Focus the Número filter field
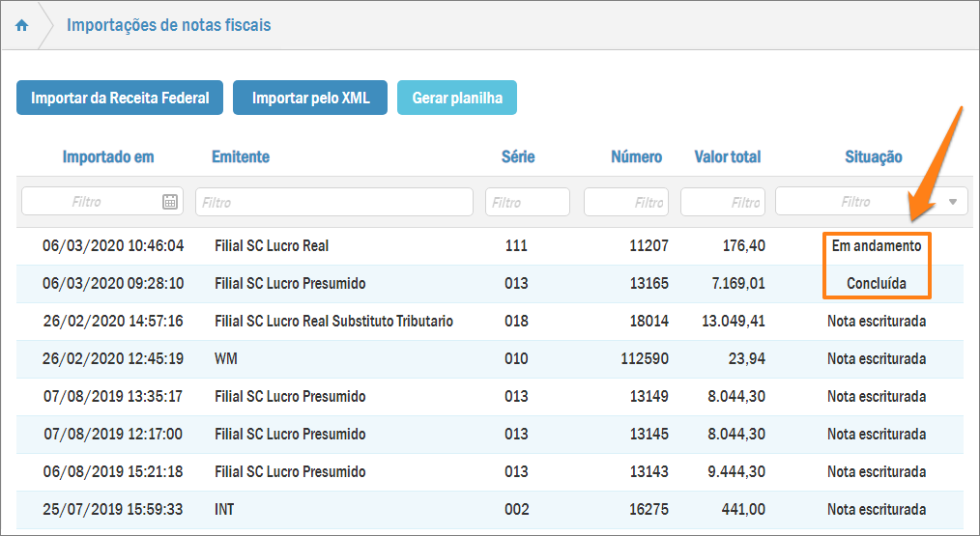980x536 pixels. coord(626,202)
